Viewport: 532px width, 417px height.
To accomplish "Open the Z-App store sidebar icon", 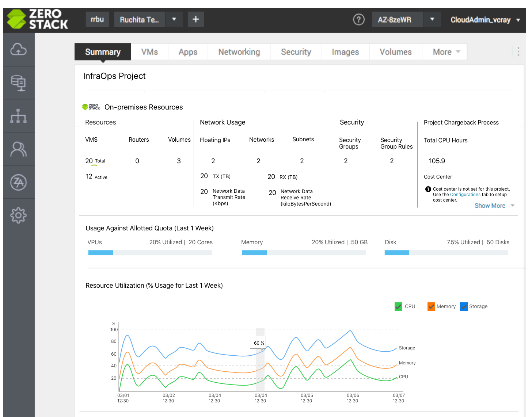I will pyautogui.click(x=19, y=182).
